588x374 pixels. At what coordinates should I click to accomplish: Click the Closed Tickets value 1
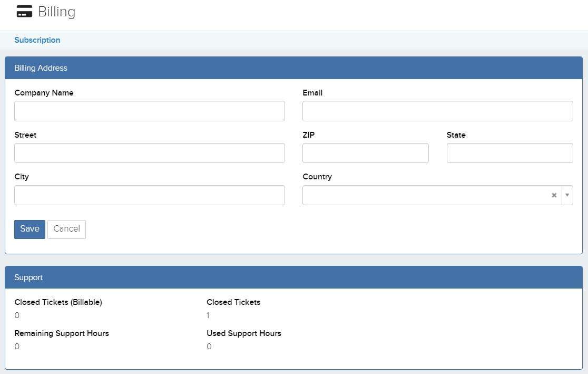[208, 315]
